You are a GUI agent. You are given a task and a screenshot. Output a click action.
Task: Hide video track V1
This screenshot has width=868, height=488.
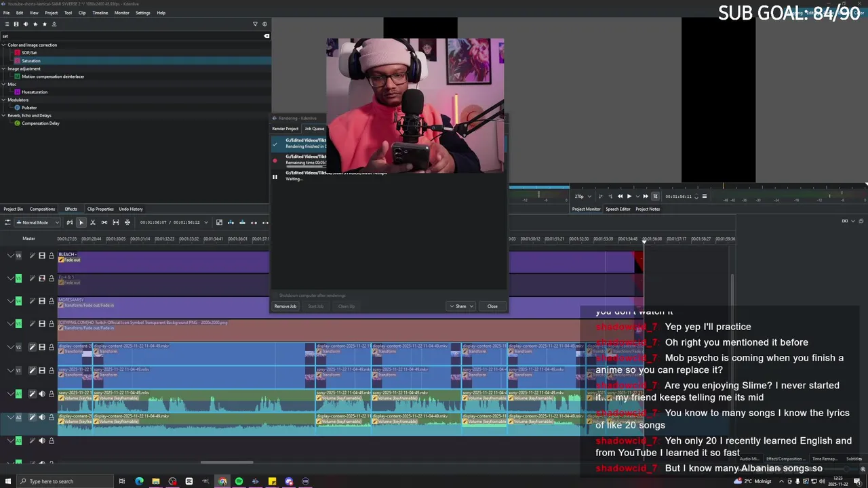[41, 370]
